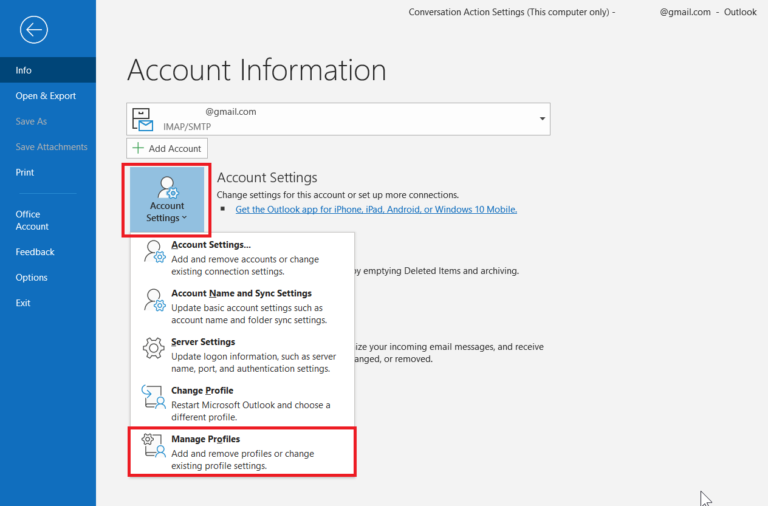Image resolution: width=768 pixels, height=506 pixels.
Task: Click the Conversation Action Settings title text
Action: (512, 12)
